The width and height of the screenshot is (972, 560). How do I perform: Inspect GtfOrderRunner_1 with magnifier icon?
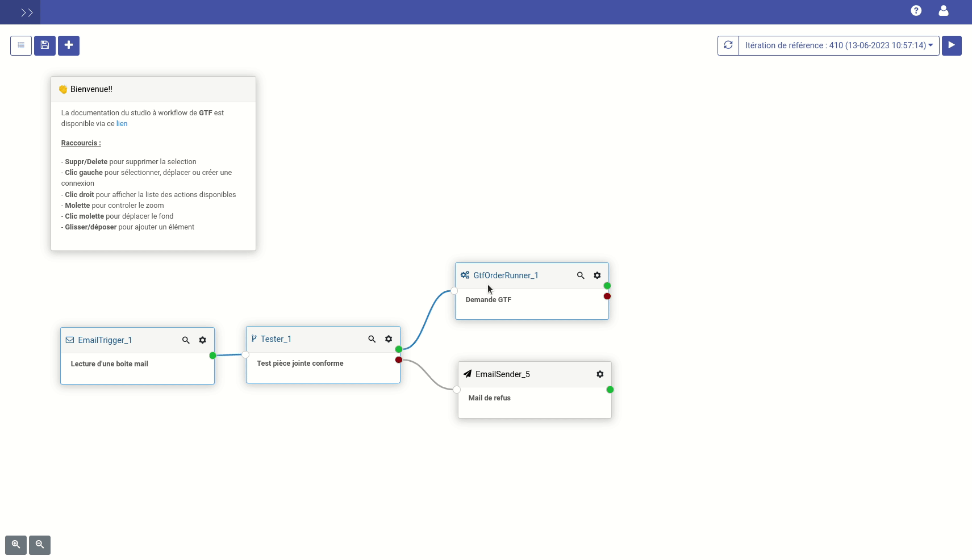tap(581, 275)
